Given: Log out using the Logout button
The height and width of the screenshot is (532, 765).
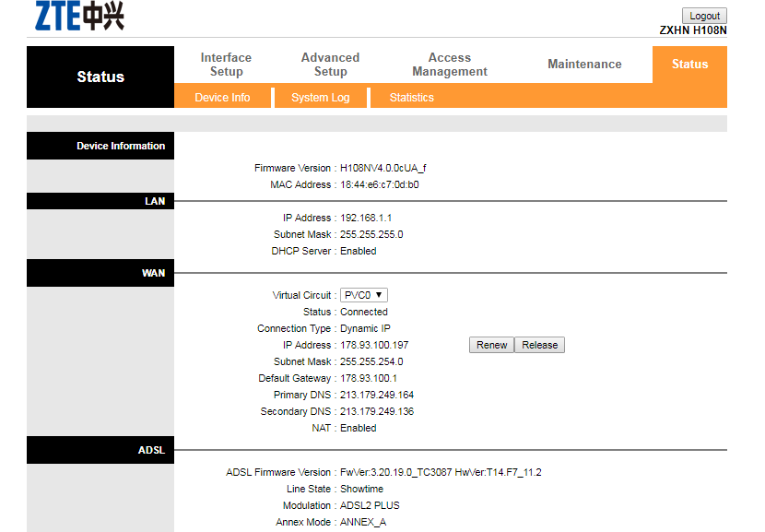Looking at the screenshot, I should click(704, 16).
